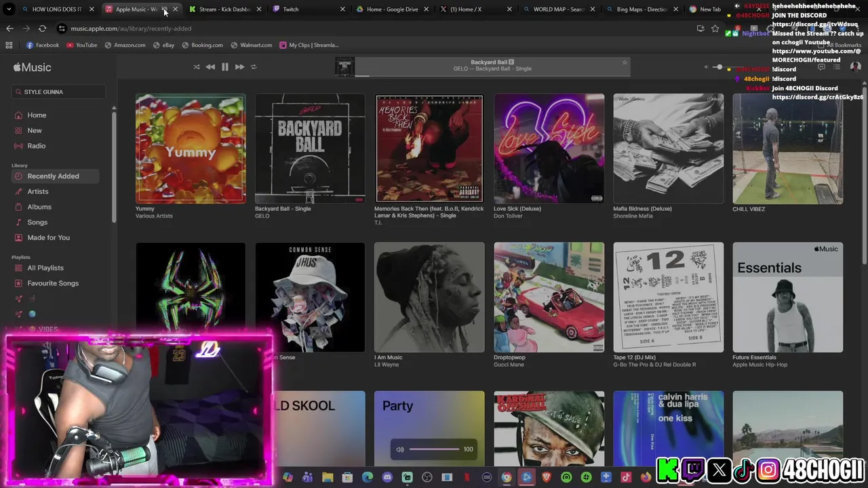Favourite the current song with the star
Viewport: 868px width, 488px height.
pyautogui.click(x=625, y=62)
